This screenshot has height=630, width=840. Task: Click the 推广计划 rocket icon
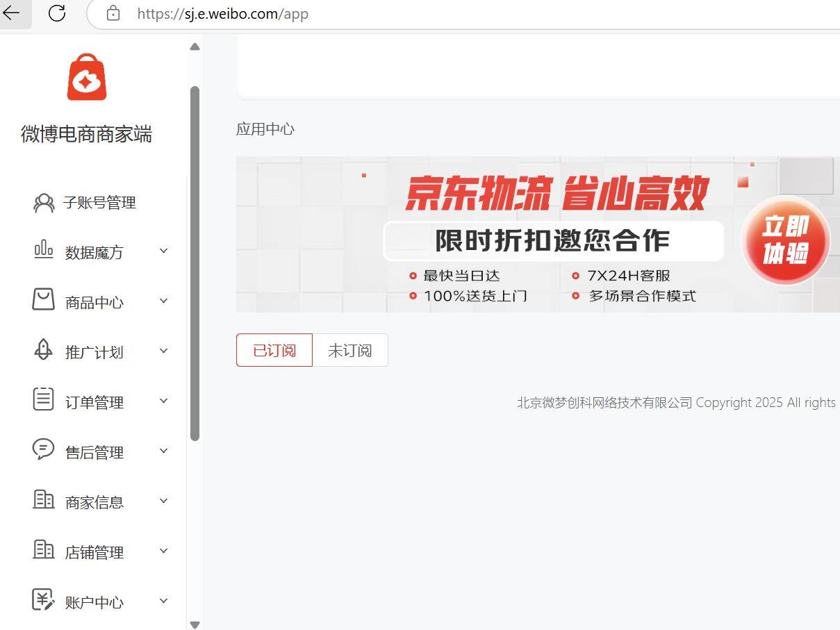(x=43, y=349)
